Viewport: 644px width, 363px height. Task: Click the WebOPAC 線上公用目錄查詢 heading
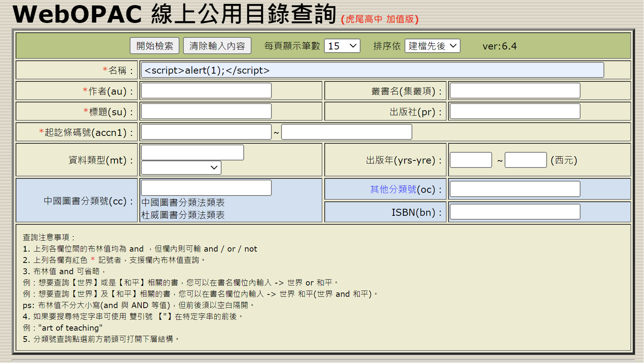(x=174, y=14)
